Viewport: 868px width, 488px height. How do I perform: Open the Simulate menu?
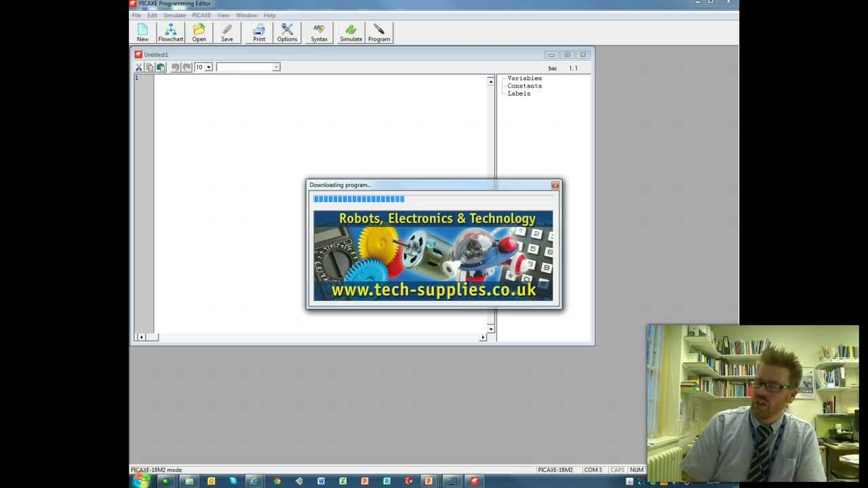click(x=174, y=15)
